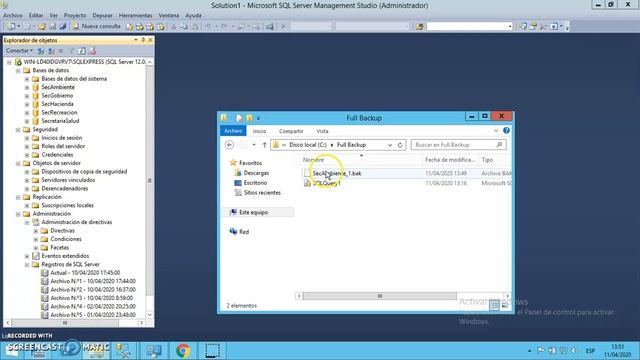Screen dimensions: 640x360
Task: Collapse the Objetos de servidor node
Action: (x=18, y=163)
